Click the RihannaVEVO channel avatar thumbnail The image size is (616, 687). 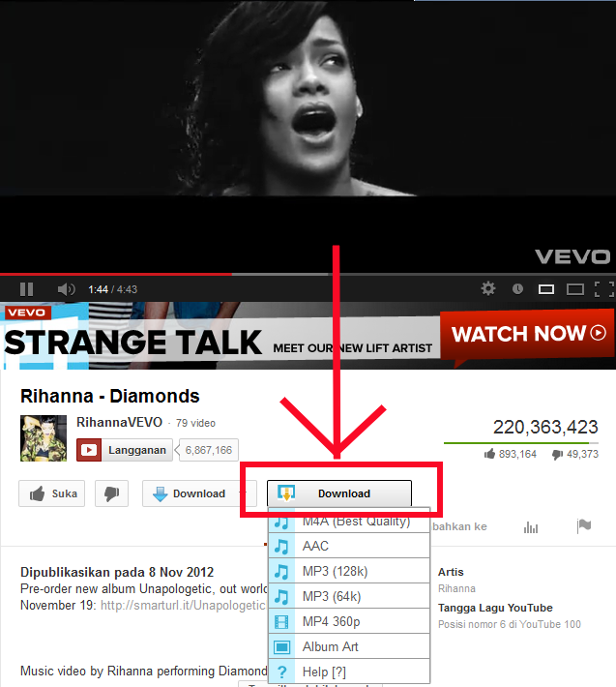pyautogui.click(x=44, y=438)
